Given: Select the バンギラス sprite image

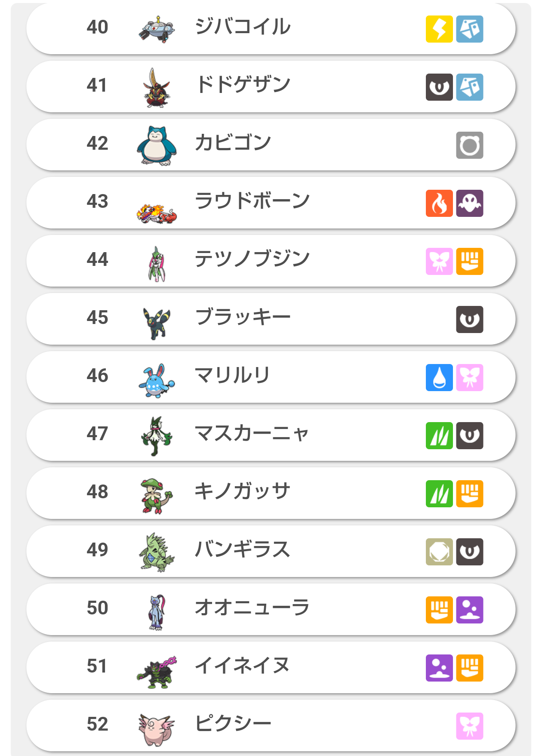Looking at the screenshot, I should pos(157,552).
